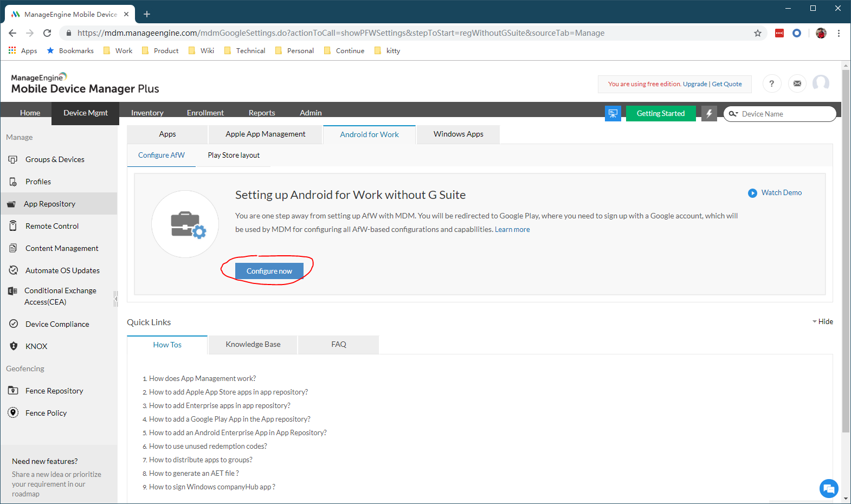
Task: Open 'How does App Management work?' link
Action: (x=202, y=378)
